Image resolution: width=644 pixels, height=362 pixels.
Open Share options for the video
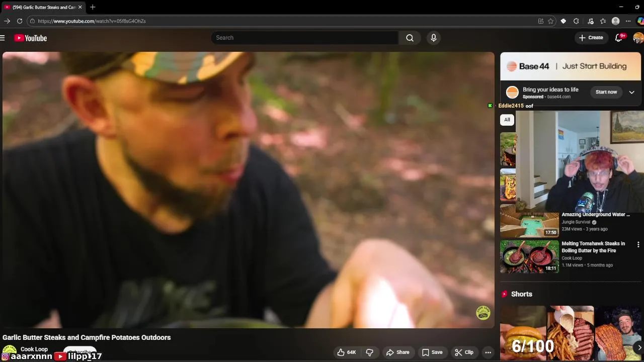397,352
